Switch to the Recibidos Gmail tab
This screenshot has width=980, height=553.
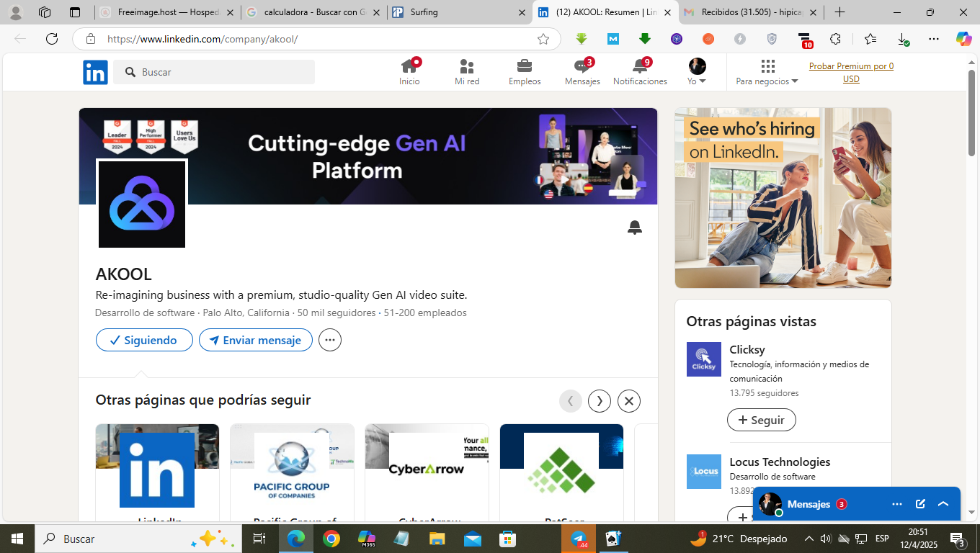(752, 12)
